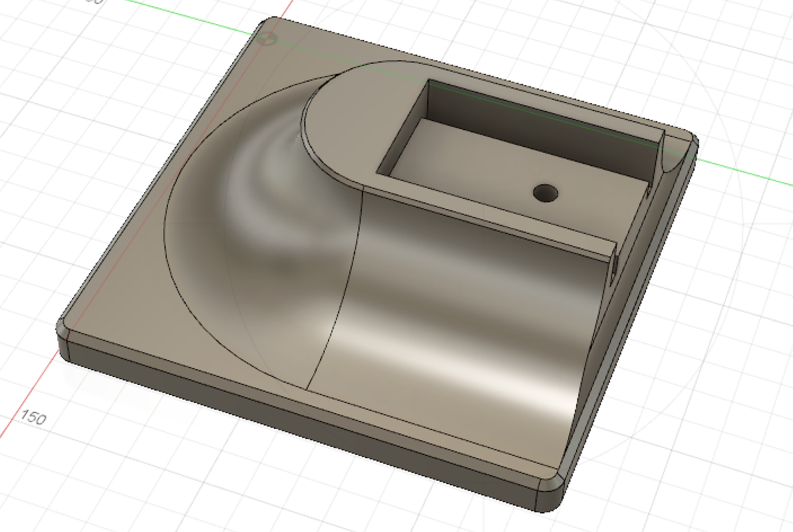Click the "150" grid axis label
The image size is (793, 532).
[x=33, y=417]
